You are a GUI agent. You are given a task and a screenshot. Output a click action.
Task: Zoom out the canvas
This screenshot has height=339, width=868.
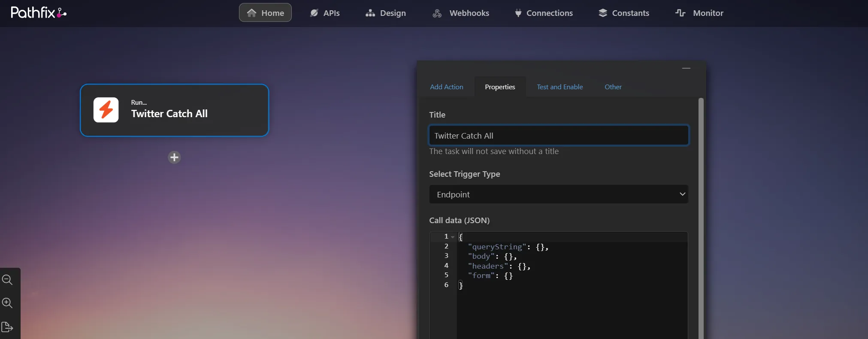pyautogui.click(x=7, y=280)
